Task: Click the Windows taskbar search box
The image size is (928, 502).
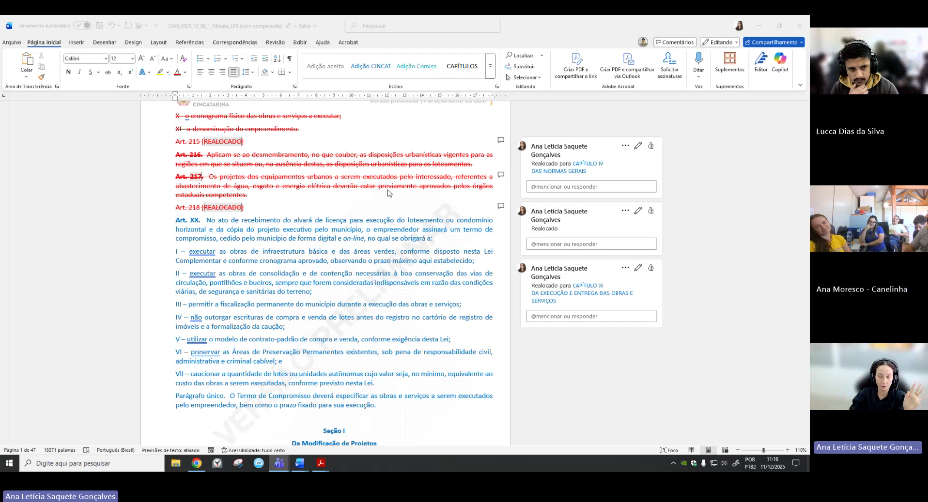Action: (85, 464)
